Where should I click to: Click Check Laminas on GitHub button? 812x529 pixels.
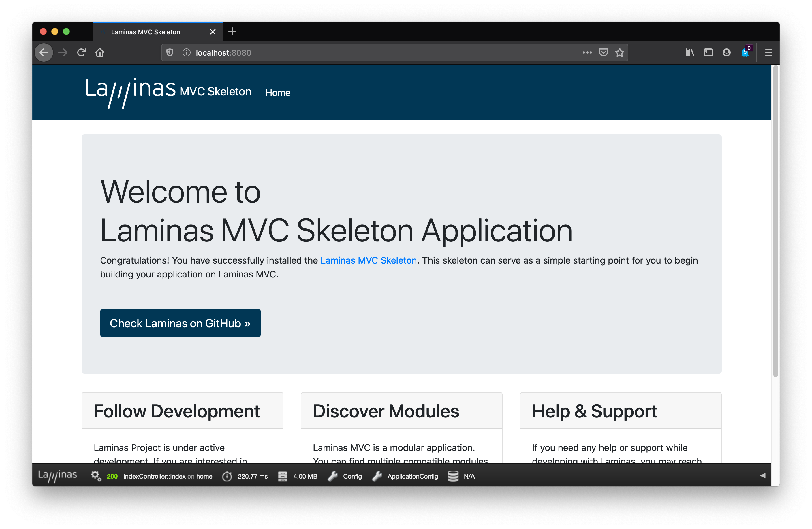[x=180, y=323]
